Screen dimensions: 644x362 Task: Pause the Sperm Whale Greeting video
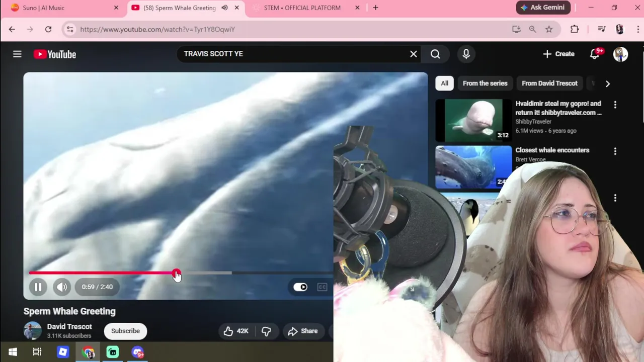pos(38,287)
